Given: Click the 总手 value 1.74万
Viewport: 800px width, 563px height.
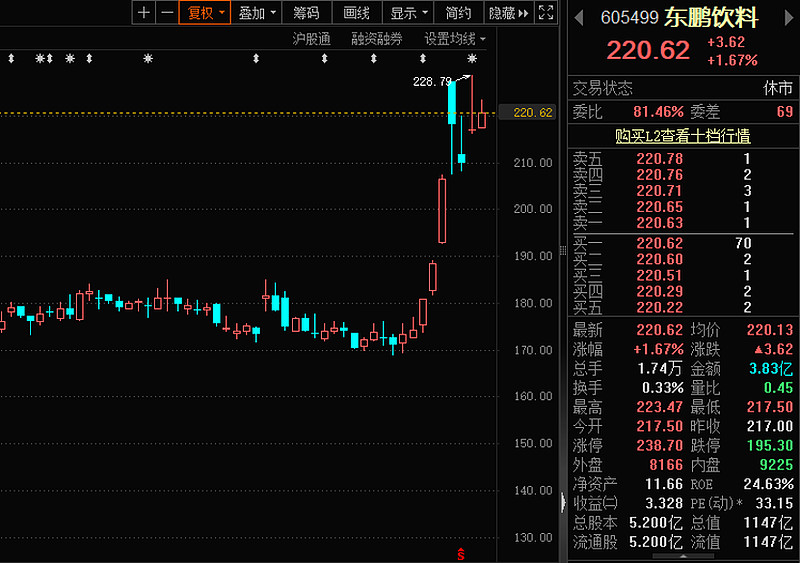Looking at the screenshot, I should pos(660,369).
